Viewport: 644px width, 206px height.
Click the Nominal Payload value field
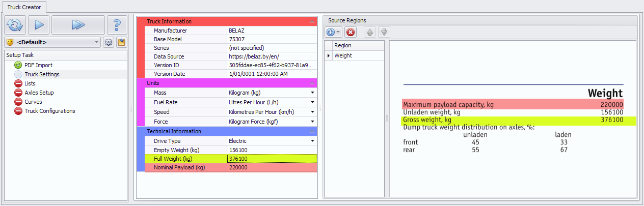(x=272, y=167)
